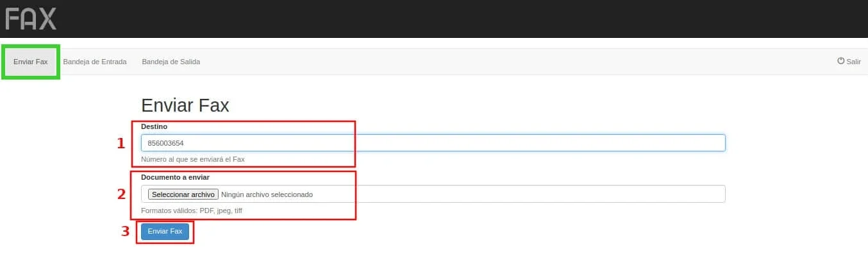Click the red step number 3

tap(126, 231)
